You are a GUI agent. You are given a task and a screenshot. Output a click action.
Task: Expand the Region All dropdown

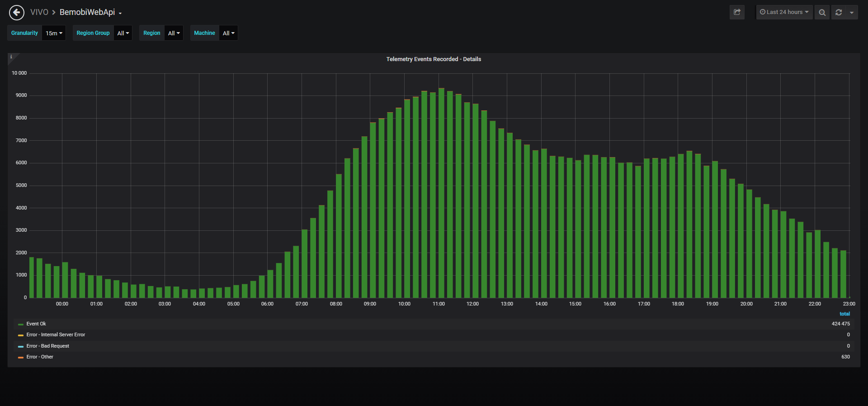coord(174,33)
